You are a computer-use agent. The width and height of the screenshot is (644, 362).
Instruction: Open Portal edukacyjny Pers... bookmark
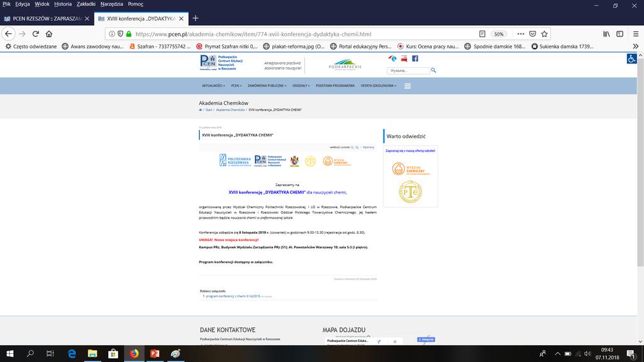click(x=361, y=47)
